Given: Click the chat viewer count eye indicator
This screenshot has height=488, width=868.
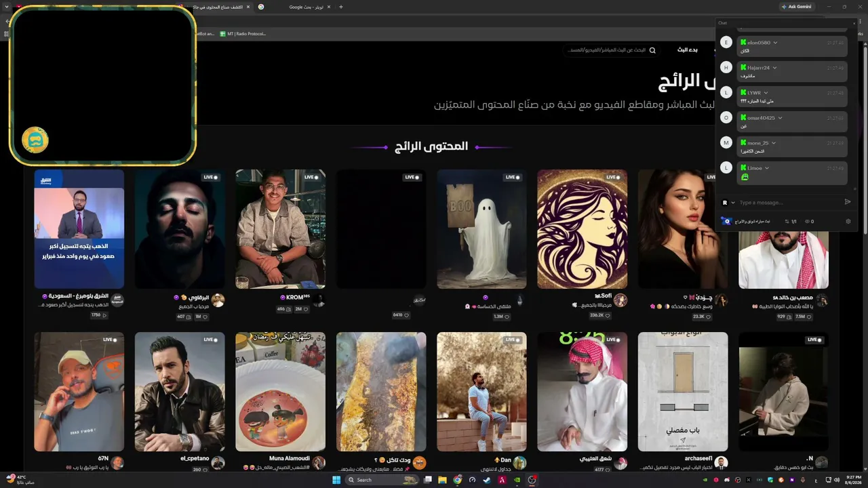Looking at the screenshot, I should click(809, 222).
